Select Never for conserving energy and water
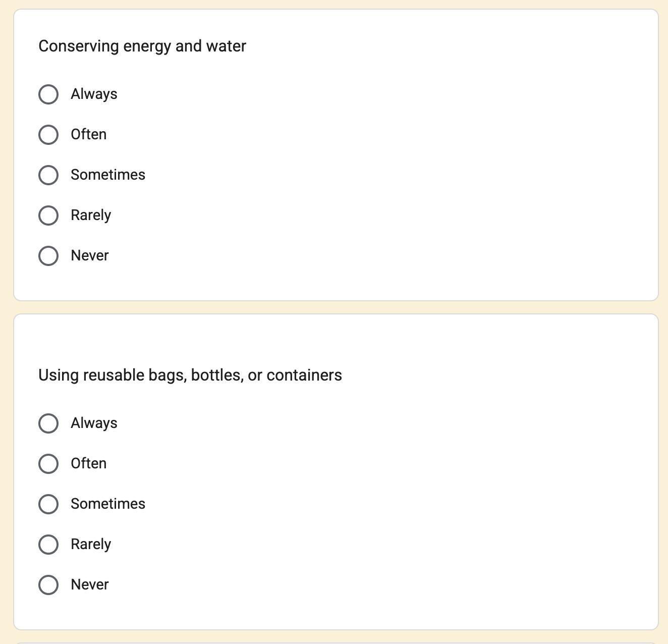668x644 pixels. [48, 256]
